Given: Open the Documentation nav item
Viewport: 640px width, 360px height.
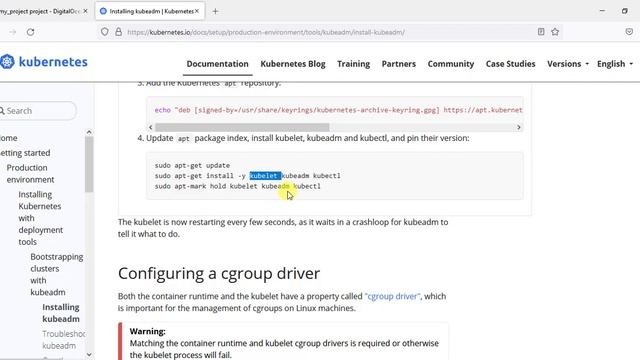Looking at the screenshot, I should click(x=218, y=64).
